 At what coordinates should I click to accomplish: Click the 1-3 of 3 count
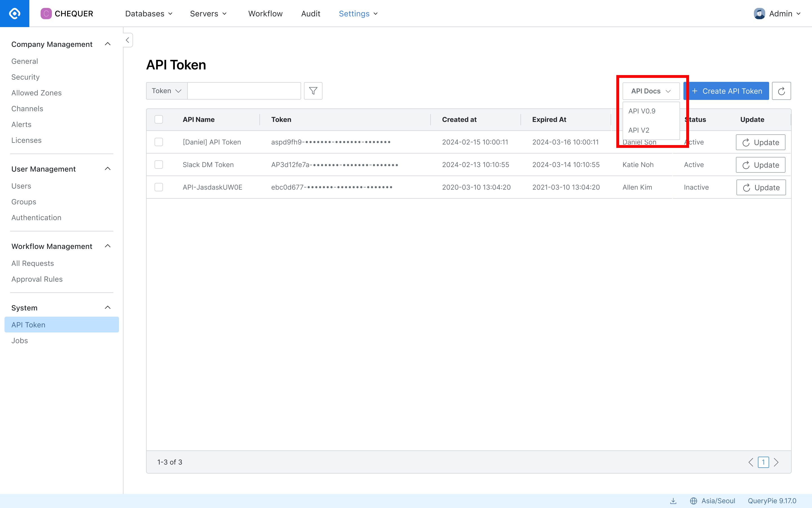click(x=170, y=462)
